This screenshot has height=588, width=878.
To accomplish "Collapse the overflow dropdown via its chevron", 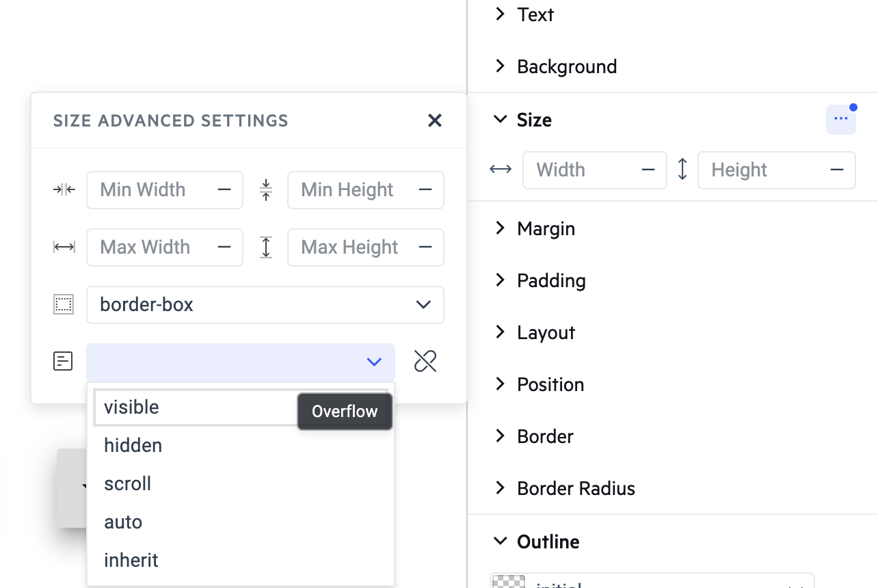I will pos(374,362).
